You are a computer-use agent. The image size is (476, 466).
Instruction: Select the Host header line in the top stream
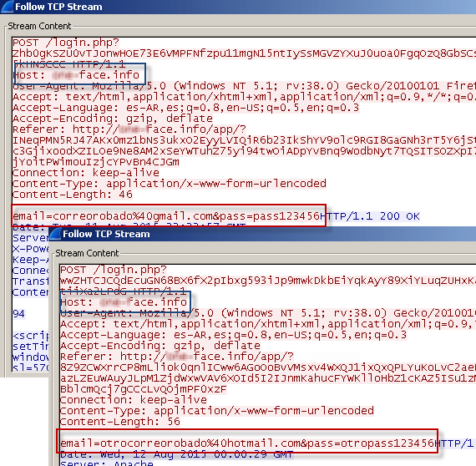(76, 75)
